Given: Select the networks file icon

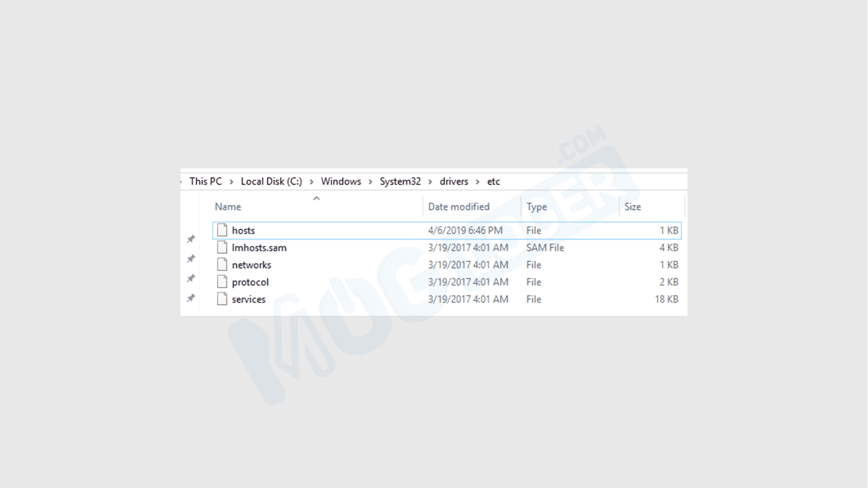Looking at the screenshot, I should pos(222,264).
